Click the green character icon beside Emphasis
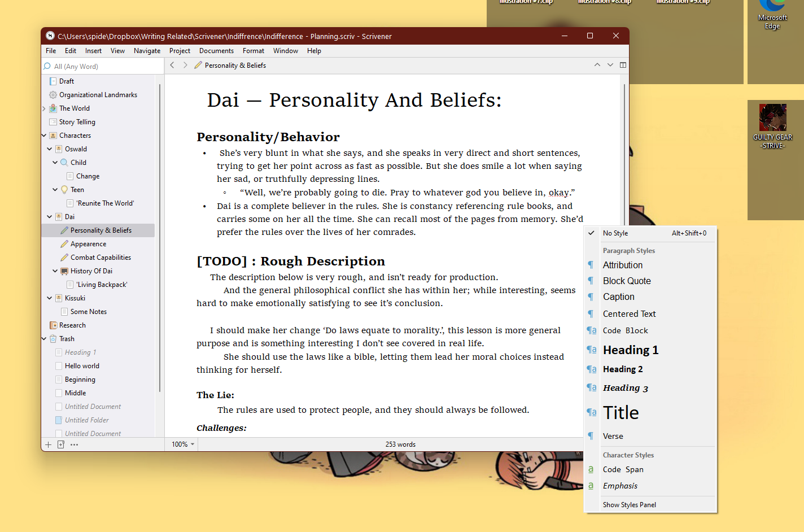The width and height of the screenshot is (804, 532). (x=591, y=486)
